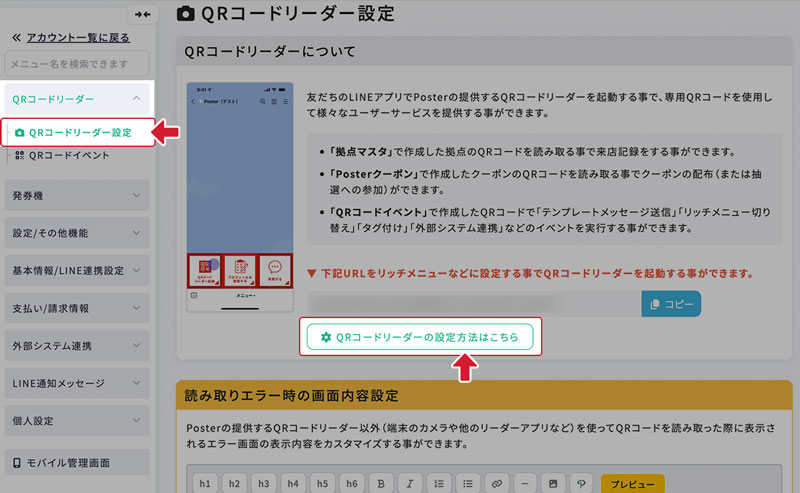Open QRコードリーダーの設定方法はこちら button

(420, 338)
